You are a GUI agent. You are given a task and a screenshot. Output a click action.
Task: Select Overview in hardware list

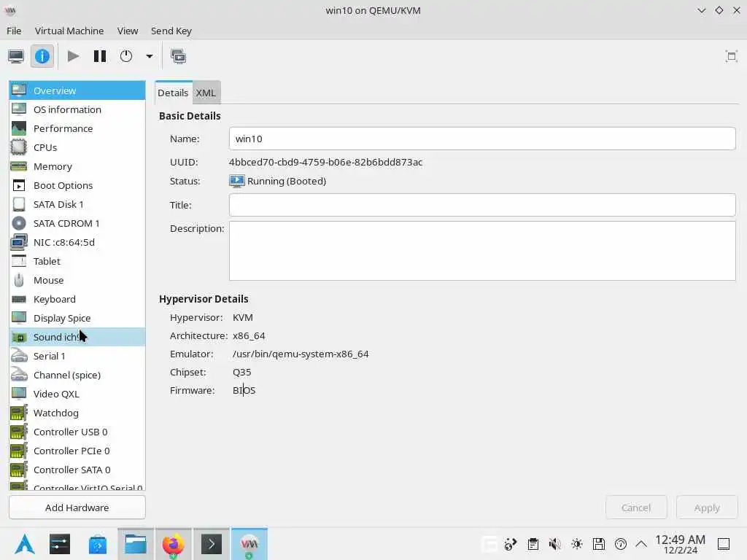coord(77,90)
